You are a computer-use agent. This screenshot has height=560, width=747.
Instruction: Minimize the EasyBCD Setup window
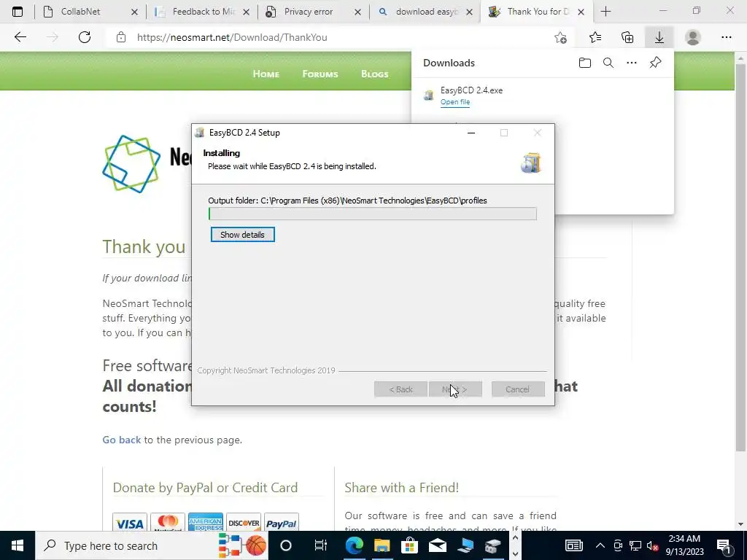coord(471,133)
